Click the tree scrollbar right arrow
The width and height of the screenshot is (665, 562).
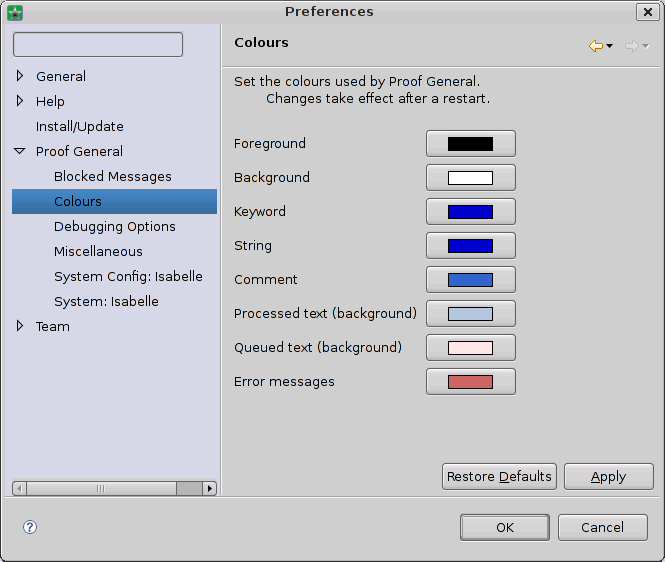[210, 488]
